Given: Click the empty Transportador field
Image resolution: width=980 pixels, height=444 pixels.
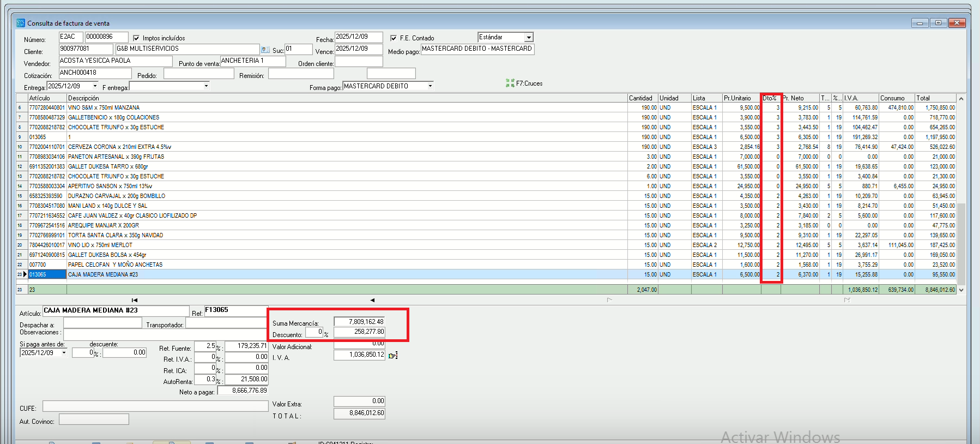Looking at the screenshot, I should tap(226, 323).
